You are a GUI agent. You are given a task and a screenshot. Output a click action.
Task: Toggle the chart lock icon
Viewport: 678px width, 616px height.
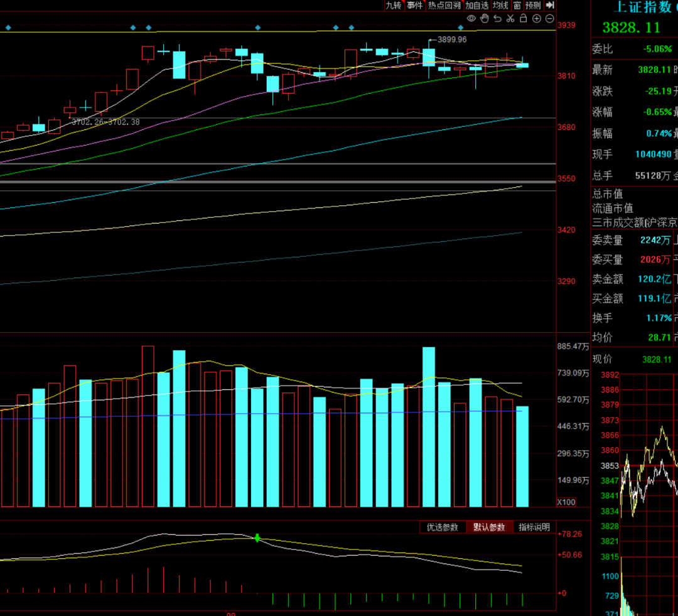[x=523, y=19]
